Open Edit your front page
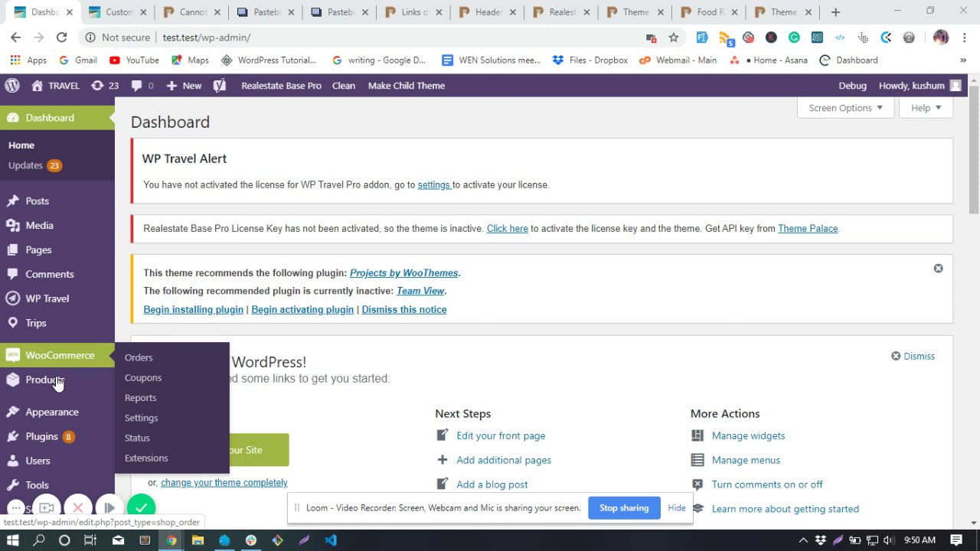Screen dimensions: 980x551 (x=501, y=435)
